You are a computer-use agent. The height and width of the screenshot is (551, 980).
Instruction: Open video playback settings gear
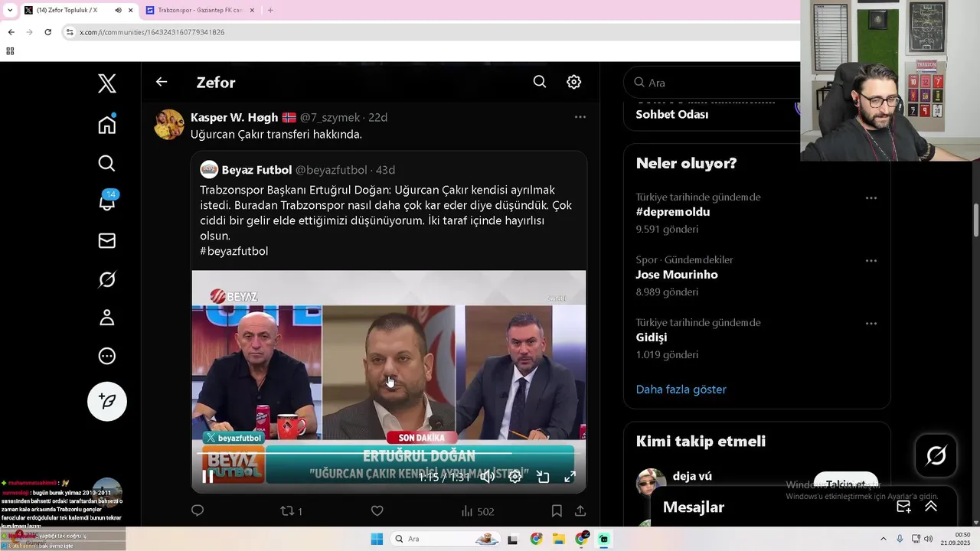click(x=515, y=477)
